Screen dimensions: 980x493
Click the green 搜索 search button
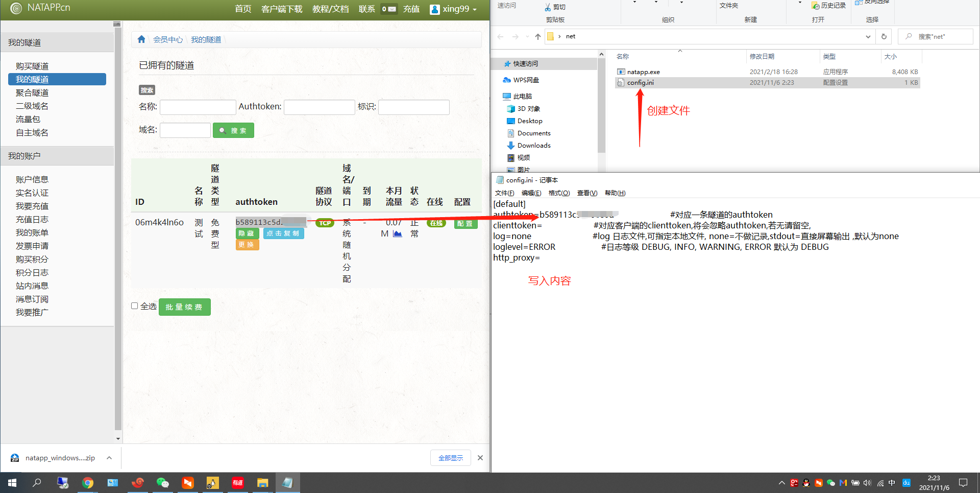click(233, 130)
